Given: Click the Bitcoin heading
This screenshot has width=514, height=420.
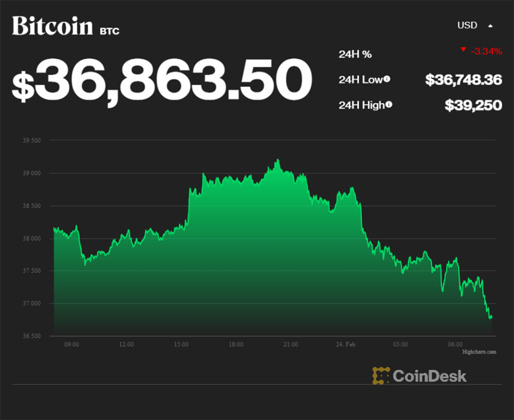Looking at the screenshot, I should [52, 26].
